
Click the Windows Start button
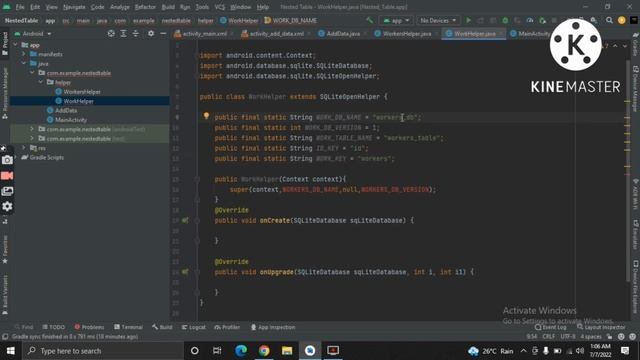(x=11, y=351)
